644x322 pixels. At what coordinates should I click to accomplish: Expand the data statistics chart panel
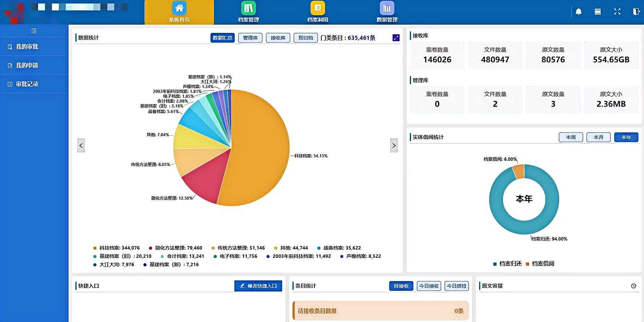click(x=396, y=38)
